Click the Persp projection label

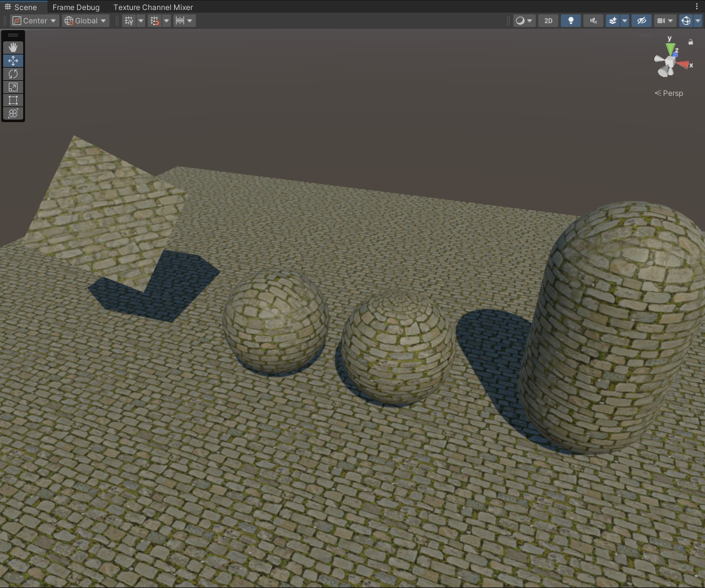[669, 93]
